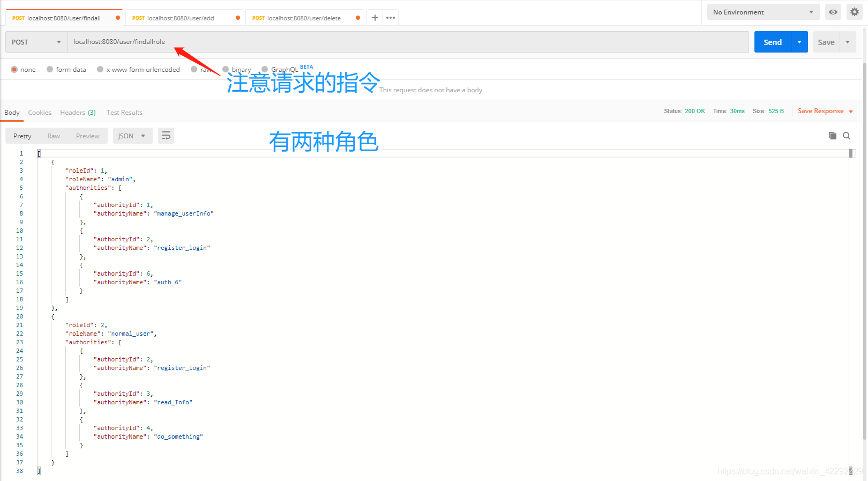This screenshot has width=868, height=481.
Task: Click "roleId": 2 line
Action: click(x=86, y=325)
